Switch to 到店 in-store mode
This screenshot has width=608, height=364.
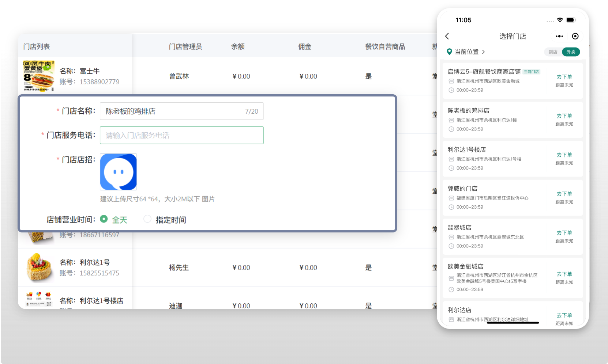point(553,52)
